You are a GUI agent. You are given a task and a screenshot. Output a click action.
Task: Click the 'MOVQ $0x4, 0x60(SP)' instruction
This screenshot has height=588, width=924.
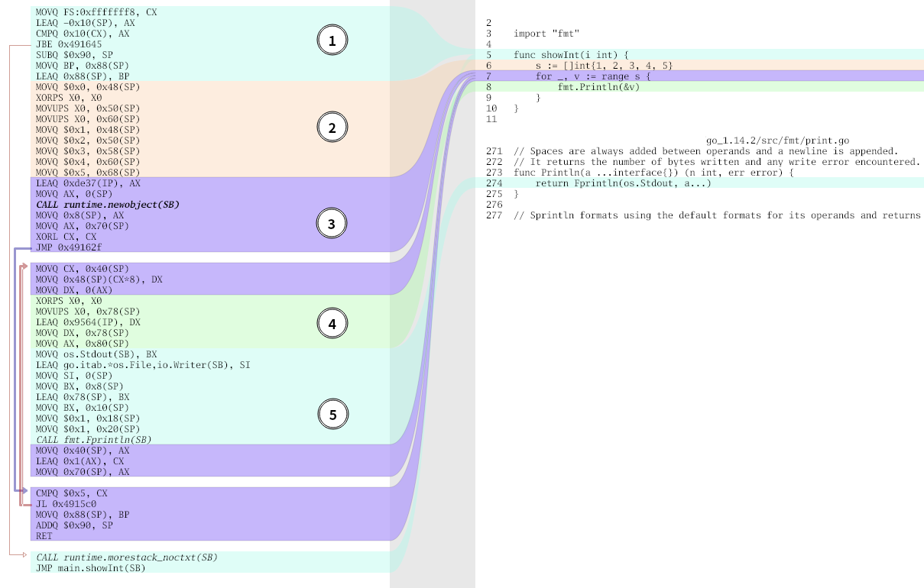pyautogui.click(x=88, y=162)
